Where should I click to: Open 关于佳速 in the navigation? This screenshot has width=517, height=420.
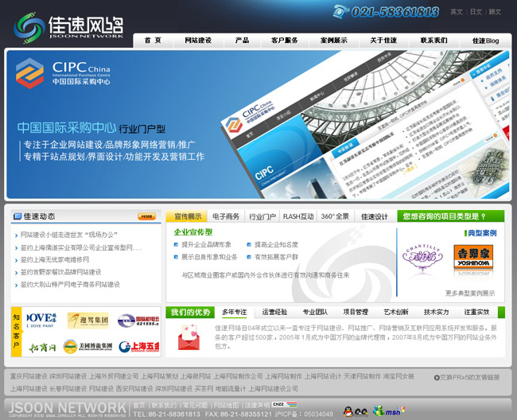(383, 41)
